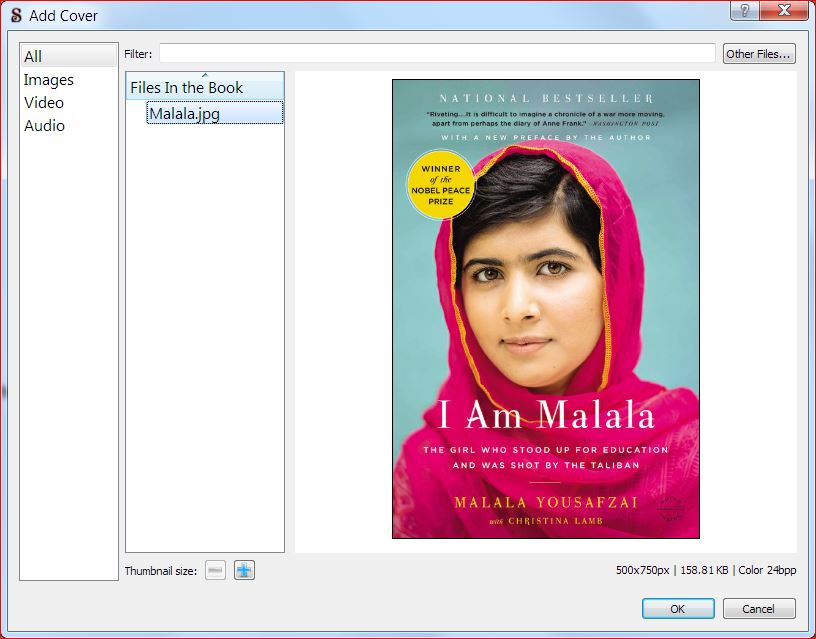Viewport: 816px width, 639px height.
Task: Decrease thumbnail size with minus icon
Action: pyautogui.click(x=215, y=570)
